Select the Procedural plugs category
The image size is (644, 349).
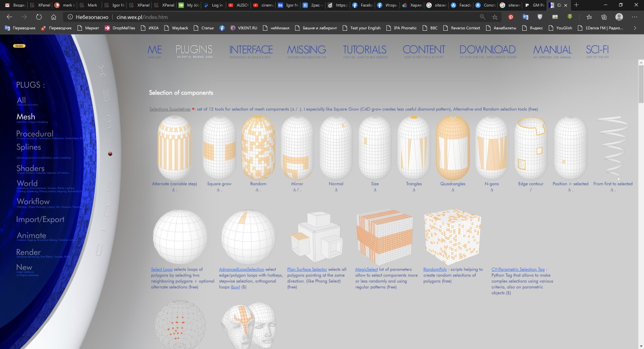point(35,133)
